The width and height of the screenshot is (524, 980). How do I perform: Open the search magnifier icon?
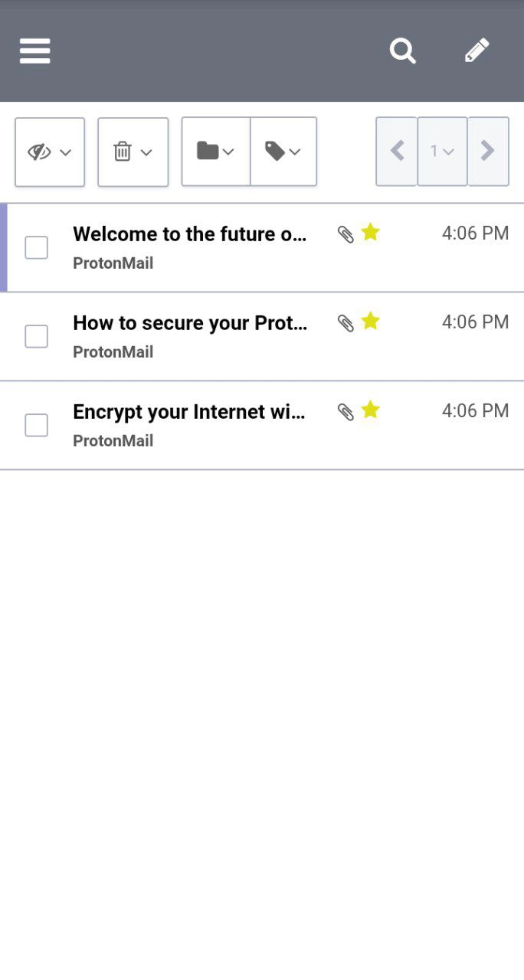pyautogui.click(x=403, y=51)
